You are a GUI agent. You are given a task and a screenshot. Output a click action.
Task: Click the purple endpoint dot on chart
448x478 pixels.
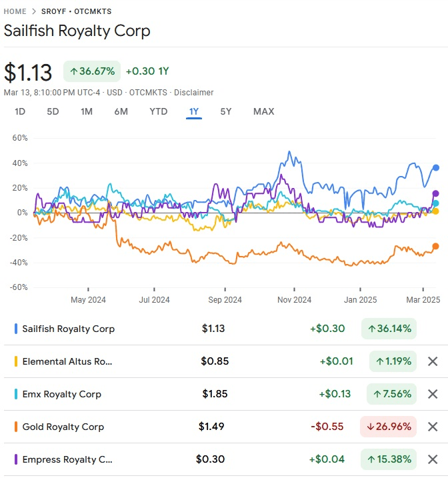(x=435, y=193)
